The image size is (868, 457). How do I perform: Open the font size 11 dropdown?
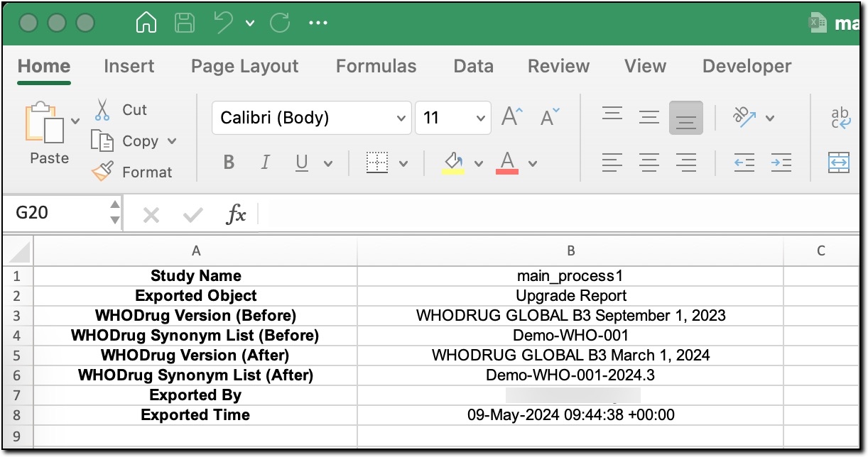click(482, 118)
